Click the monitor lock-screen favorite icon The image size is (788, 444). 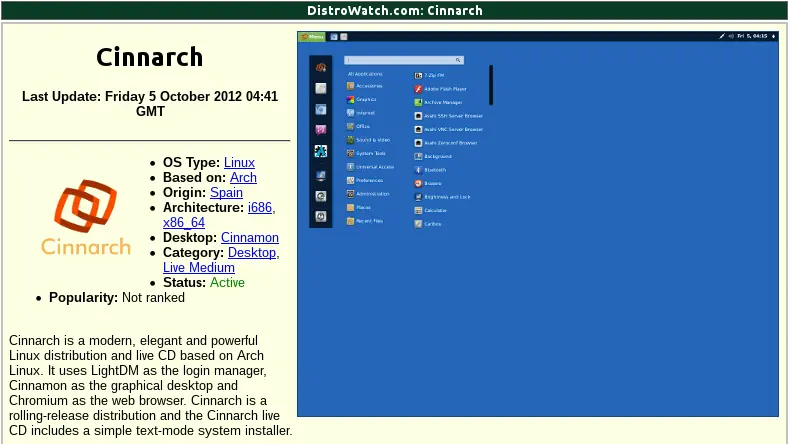pos(321,175)
